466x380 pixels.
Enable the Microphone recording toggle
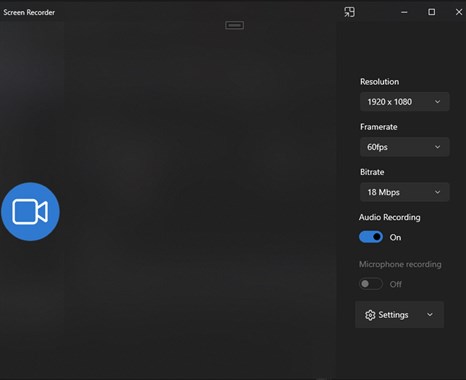[x=371, y=284]
